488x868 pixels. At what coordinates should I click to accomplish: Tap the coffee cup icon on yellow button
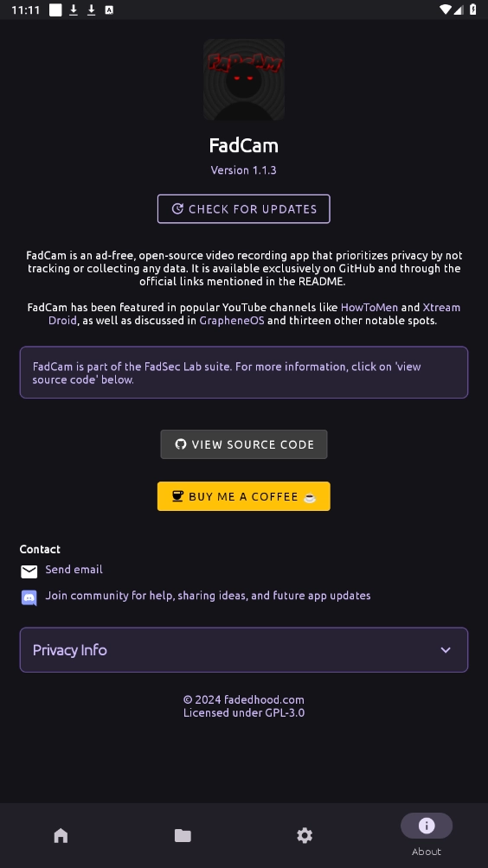[177, 496]
